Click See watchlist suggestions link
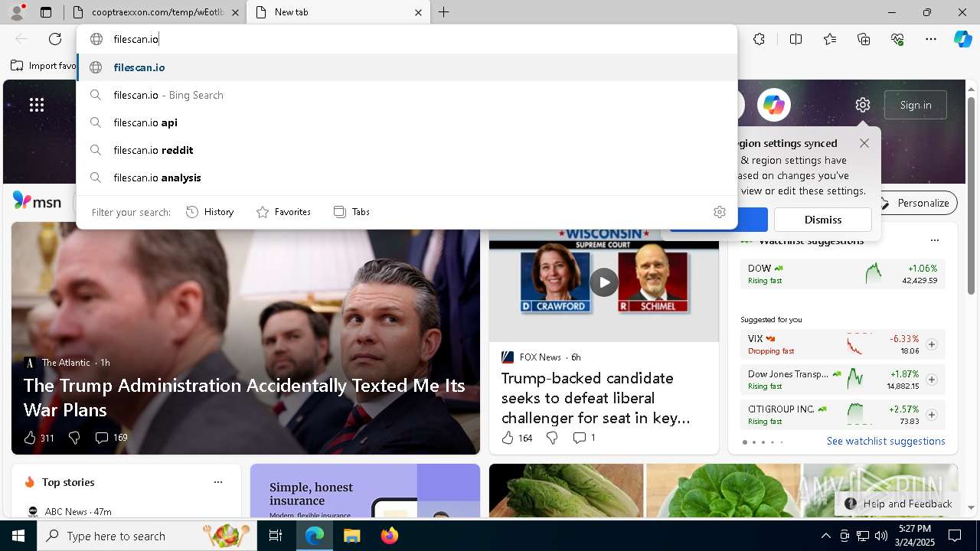 pos(886,441)
